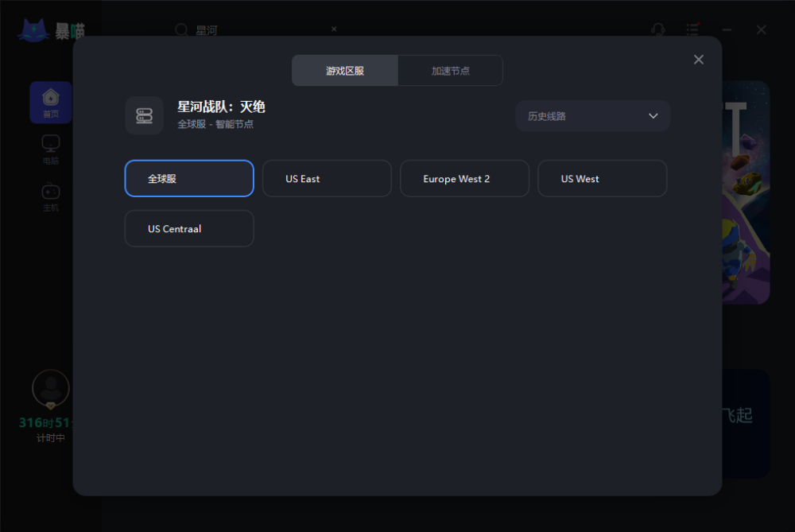Select the US East server region

(x=327, y=178)
